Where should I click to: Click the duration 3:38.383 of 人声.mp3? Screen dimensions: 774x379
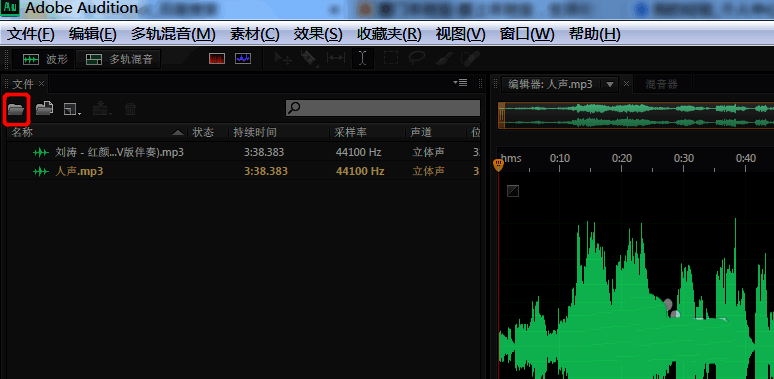[x=266, y=172]
